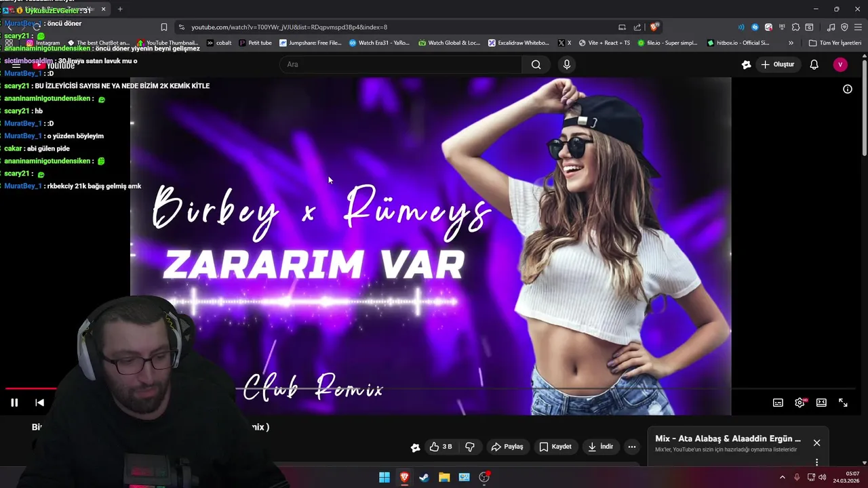The height and width of the screenshot is (488, 868).
Task: Open a new browser tab
Action: click(120, 9)
